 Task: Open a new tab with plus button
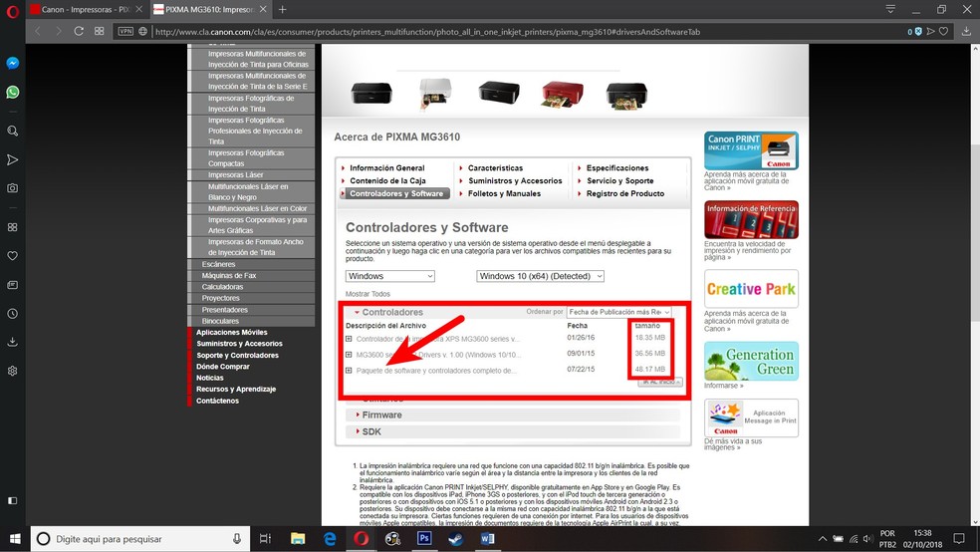tap(283, 9)
